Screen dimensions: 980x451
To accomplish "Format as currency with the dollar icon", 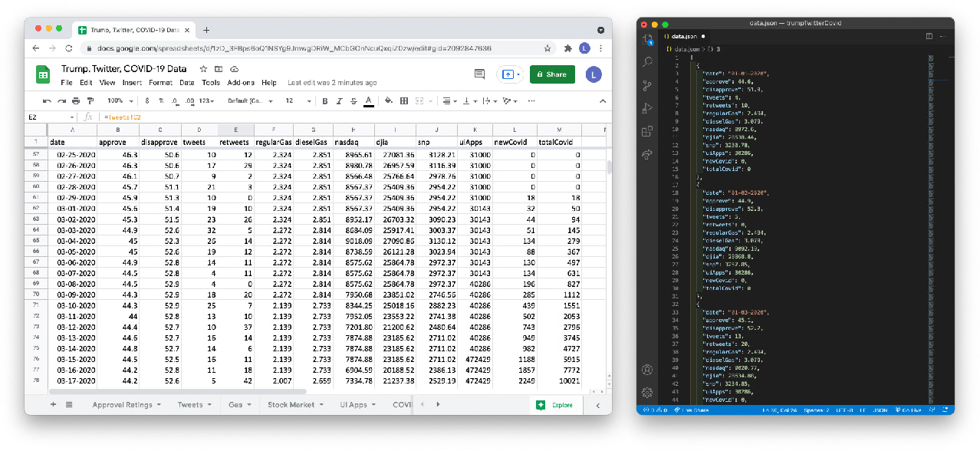I will click(147, 101).
